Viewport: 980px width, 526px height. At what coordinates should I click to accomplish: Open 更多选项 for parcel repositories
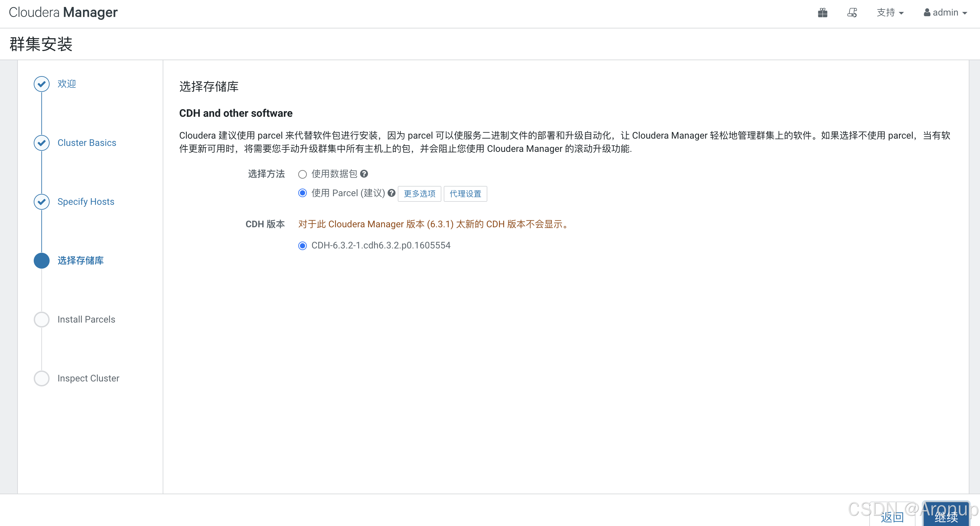point(419,194)
